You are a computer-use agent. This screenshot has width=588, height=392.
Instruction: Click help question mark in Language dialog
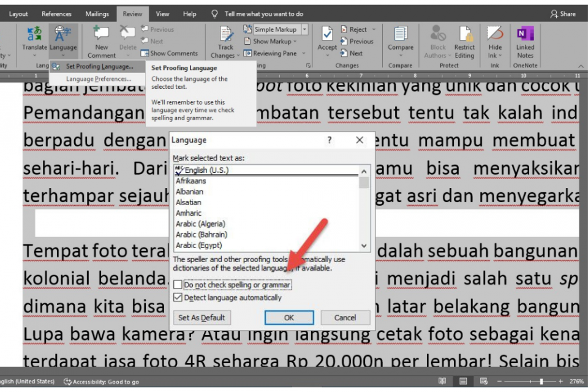pos(330,140)
